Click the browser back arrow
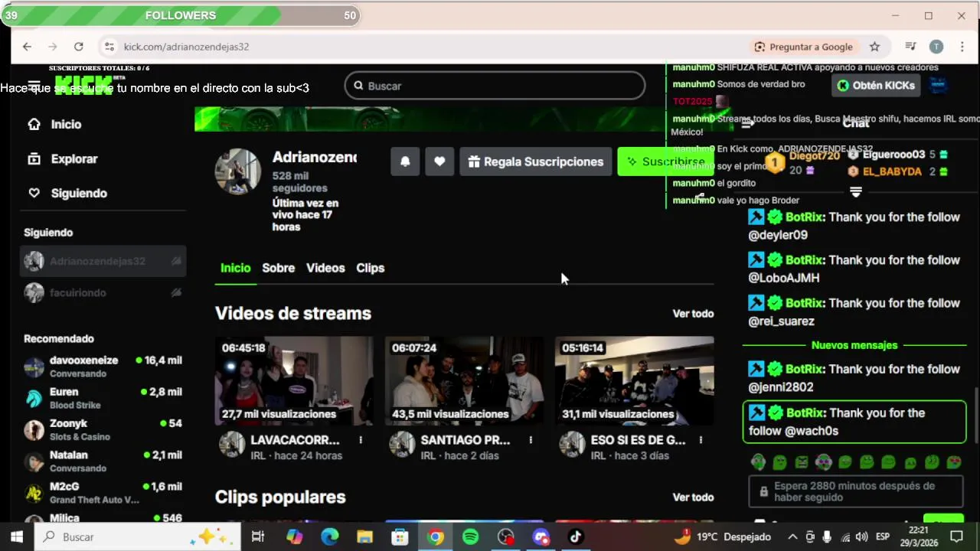The image size is (980, 551). (x=27, y=47)
